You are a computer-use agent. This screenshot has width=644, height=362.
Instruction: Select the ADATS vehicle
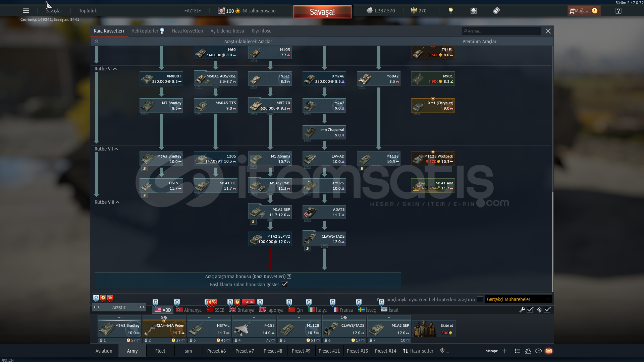tap(324, 212)
